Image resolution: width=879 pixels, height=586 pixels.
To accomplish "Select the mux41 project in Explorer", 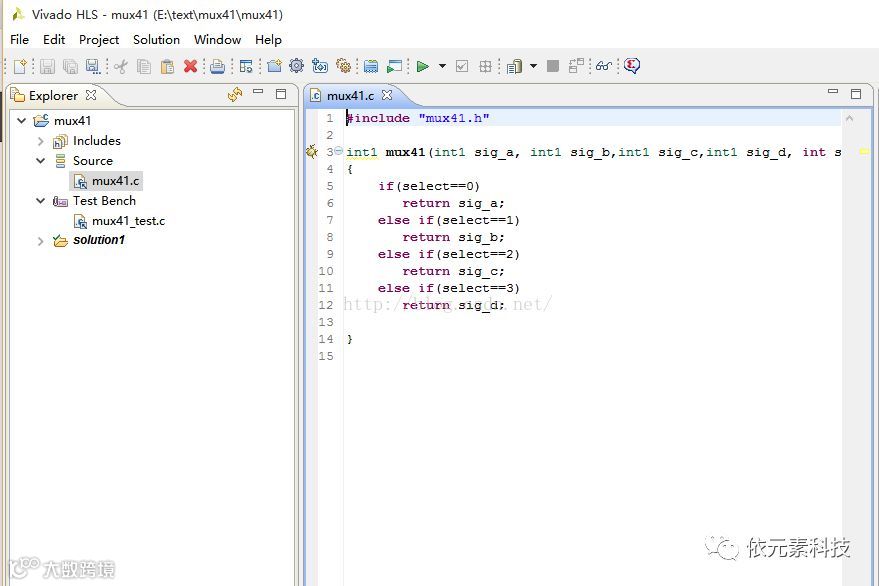I will (x=72, y=121).
